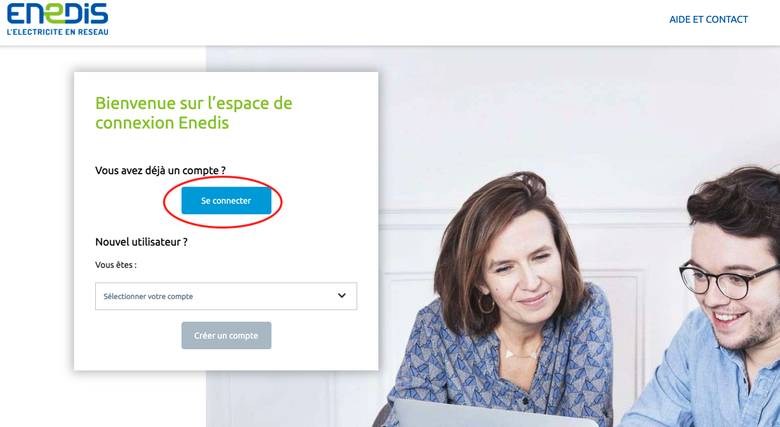Open the Sélectionner votre compte dropdown

226,296
